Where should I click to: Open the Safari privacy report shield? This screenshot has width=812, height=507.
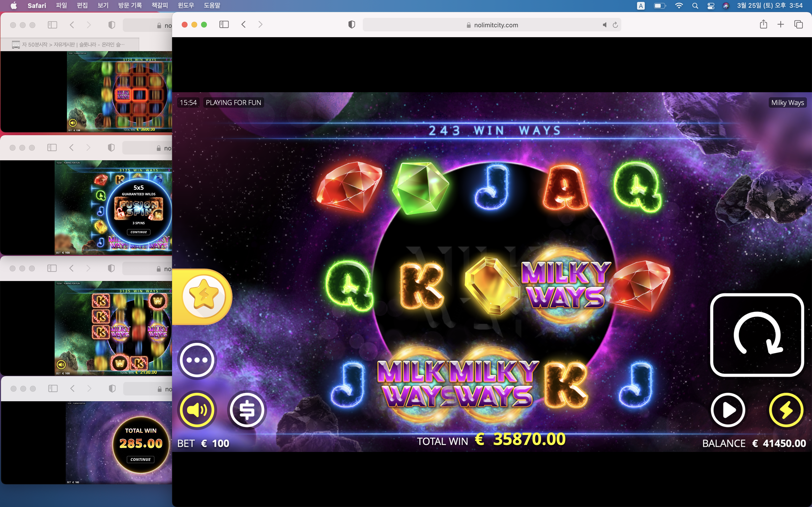pos(351,24)
